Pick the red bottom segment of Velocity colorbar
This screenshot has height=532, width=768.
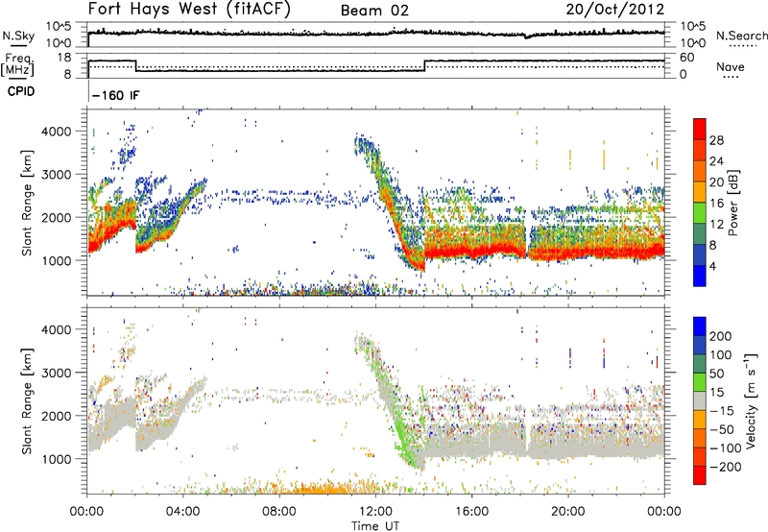(x=700, y=475)
